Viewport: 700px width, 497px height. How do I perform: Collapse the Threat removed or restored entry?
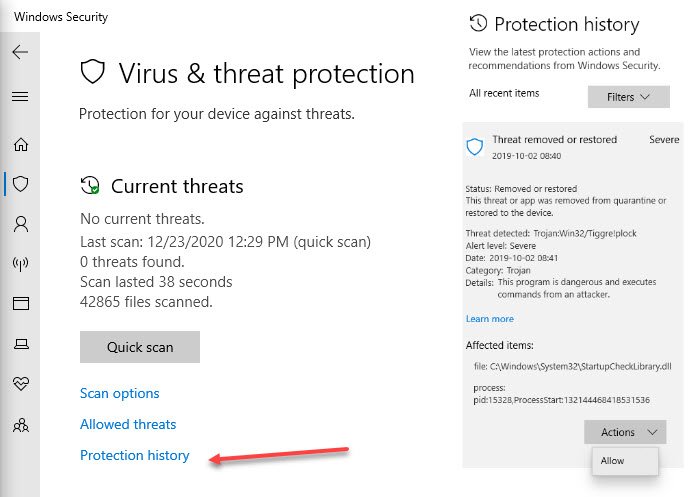click(554, 140)
